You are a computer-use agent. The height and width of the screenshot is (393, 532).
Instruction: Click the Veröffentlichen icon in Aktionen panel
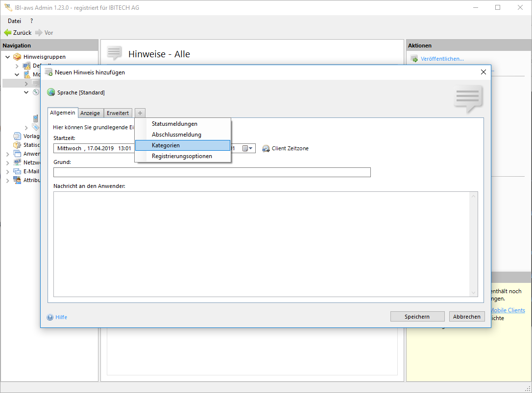point(414,59)
